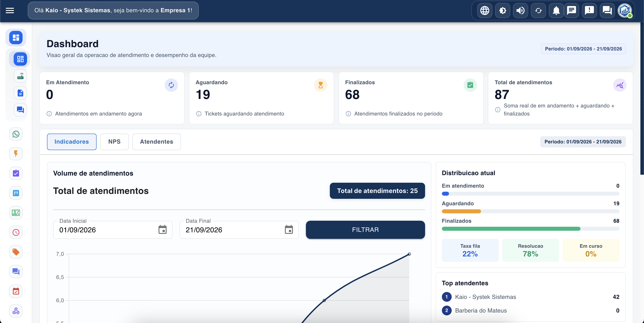Screen dimensions: 644x323
Task: Open the lightning quick replies icon
Action: 16,154
